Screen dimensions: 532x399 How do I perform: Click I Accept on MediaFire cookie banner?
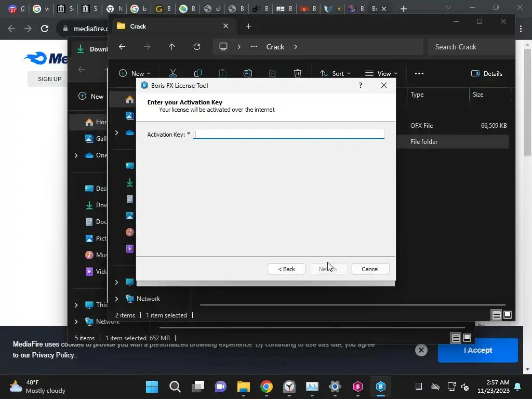click(x=478, y=350)
